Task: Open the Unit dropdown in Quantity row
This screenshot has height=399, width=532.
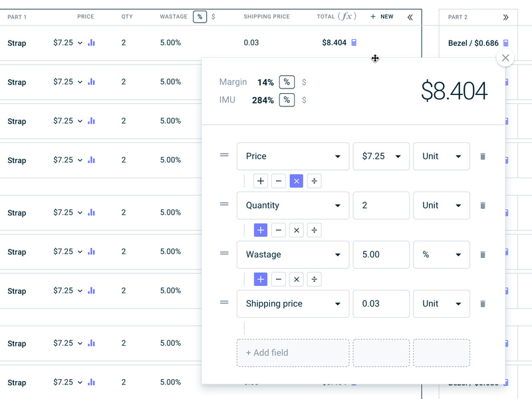Action: coord(442,205)
